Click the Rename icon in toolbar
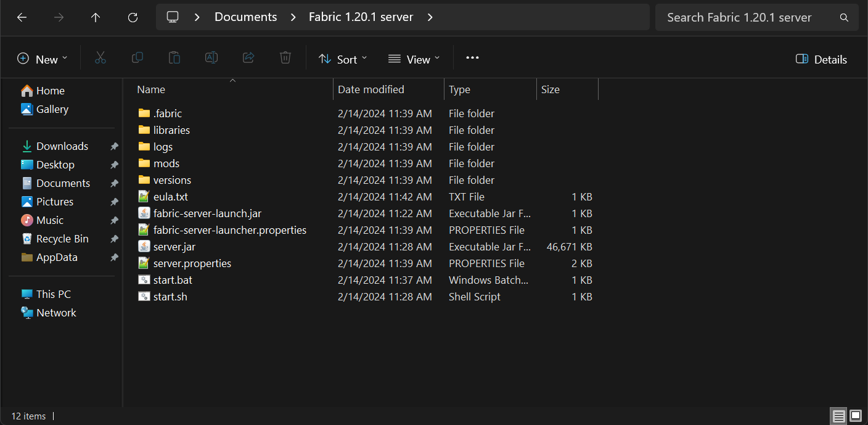 point(211,58)
